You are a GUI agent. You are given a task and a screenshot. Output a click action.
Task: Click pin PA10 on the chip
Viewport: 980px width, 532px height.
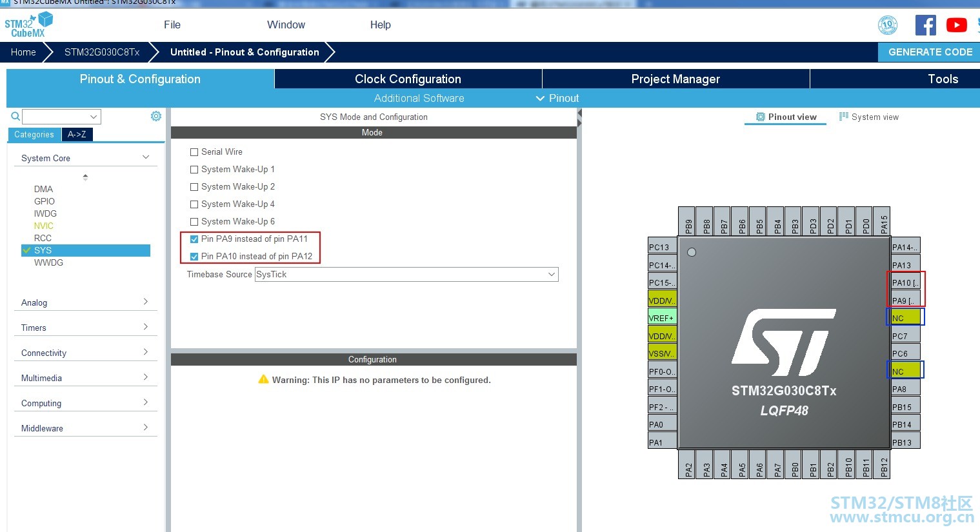tap(906, 282)
